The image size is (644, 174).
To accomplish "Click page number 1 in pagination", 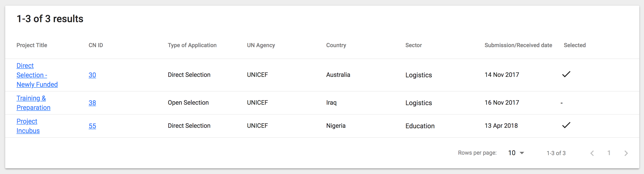I will click(x=609, y=153).
